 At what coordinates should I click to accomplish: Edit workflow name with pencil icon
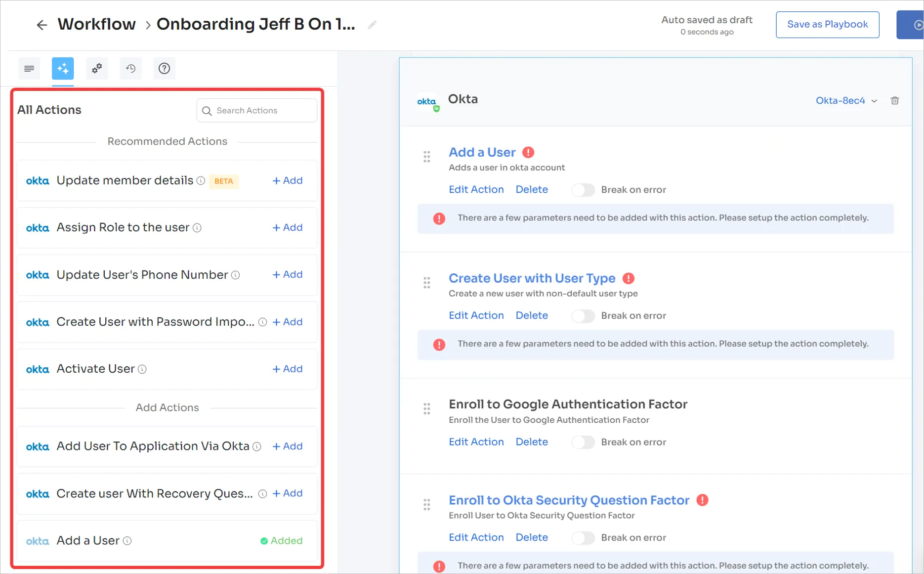click(372, 25)
